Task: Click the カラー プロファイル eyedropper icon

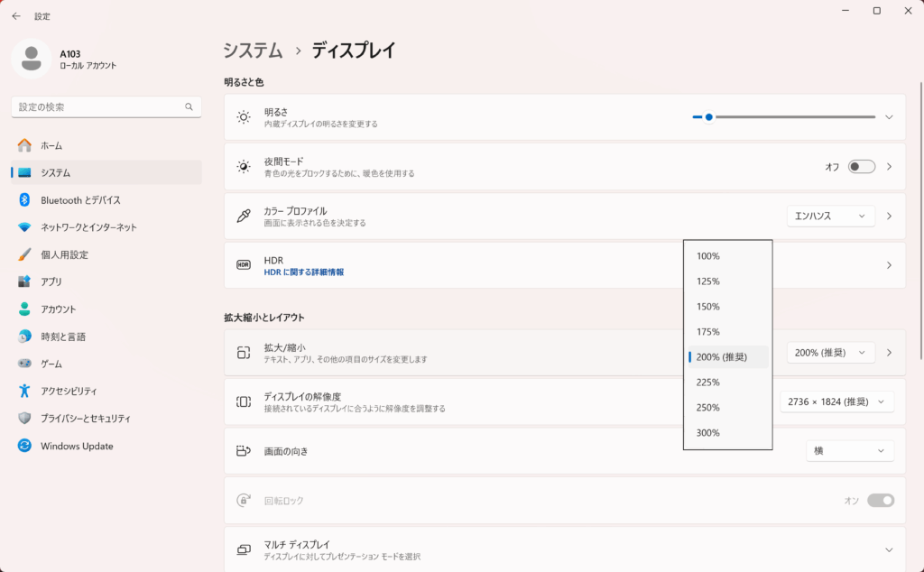Action: (244, 216)
